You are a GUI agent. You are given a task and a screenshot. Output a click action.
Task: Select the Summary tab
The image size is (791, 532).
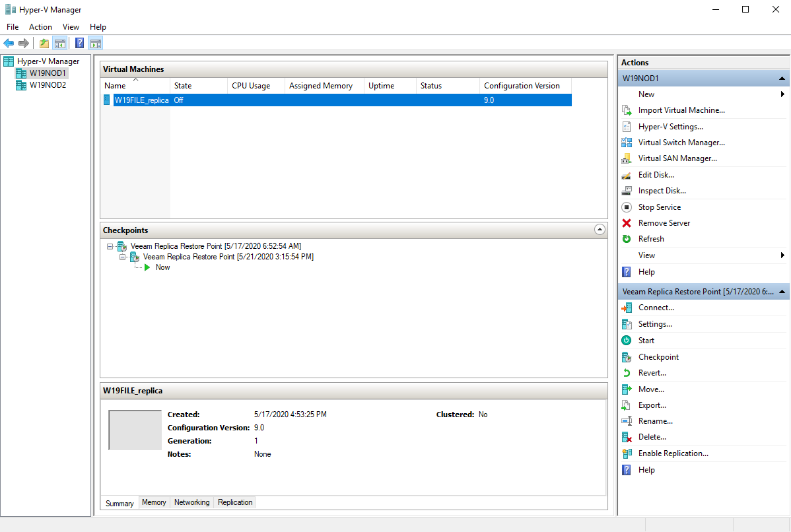120,503
